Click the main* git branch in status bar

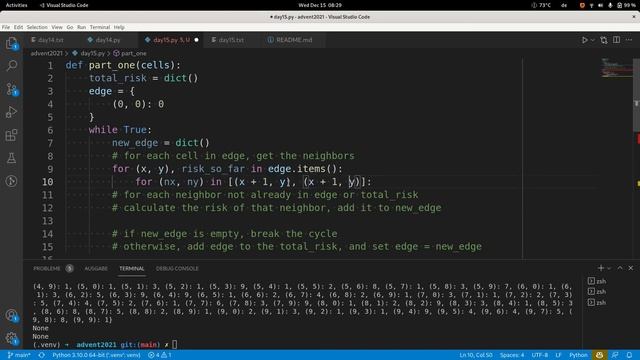pyautogui.click(x=19, y=355)
